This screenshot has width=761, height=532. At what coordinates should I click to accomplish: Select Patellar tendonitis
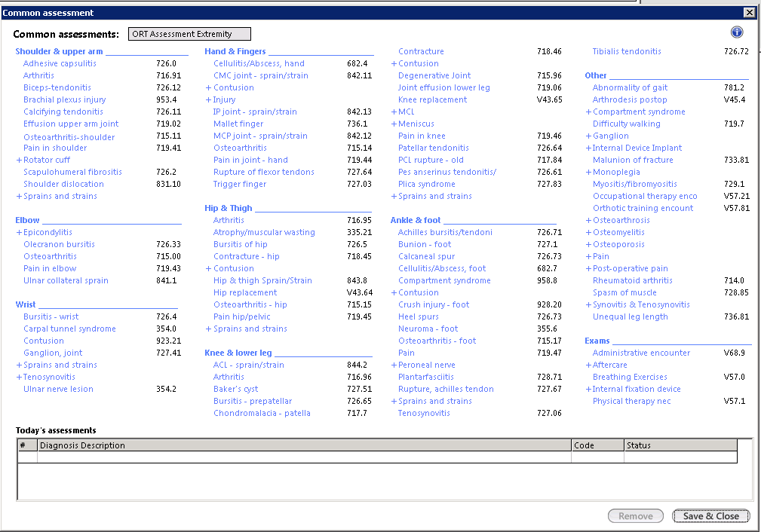pos(434,148)
